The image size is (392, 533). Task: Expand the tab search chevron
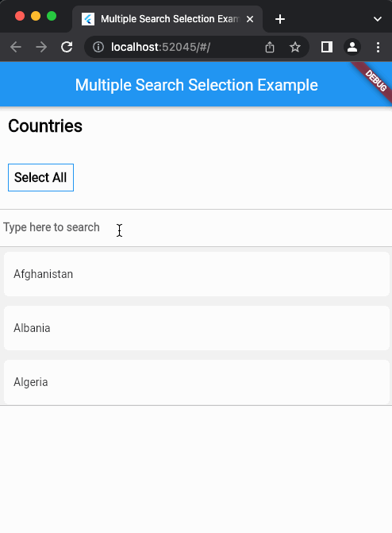(x=378, y=19)
